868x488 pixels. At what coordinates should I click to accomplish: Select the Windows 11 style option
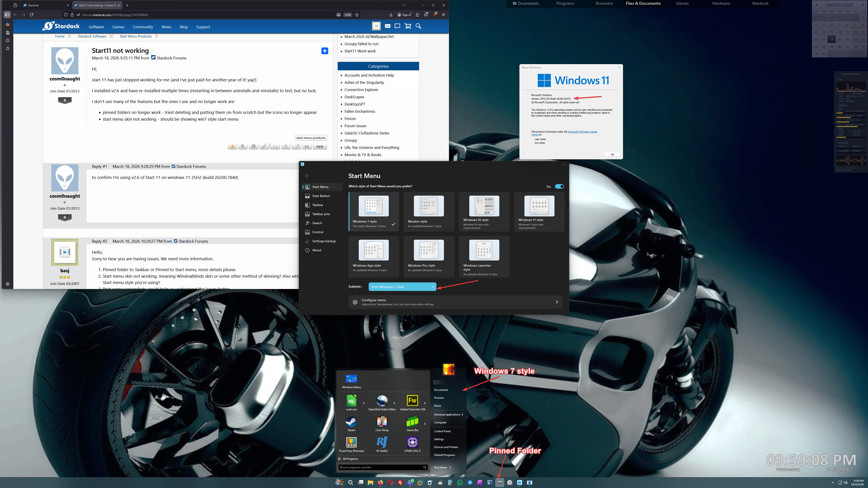tap(539, 211)
